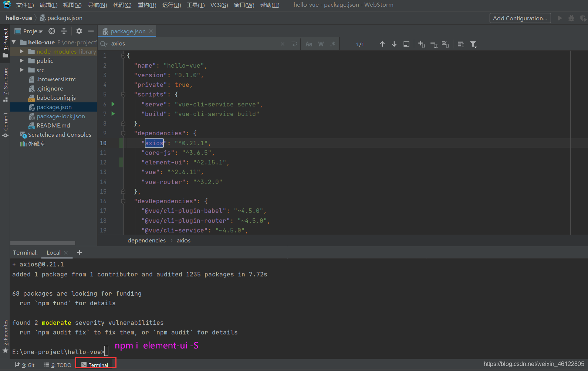
Task: Fold the root object at line 1
Action: click(123, 56)
